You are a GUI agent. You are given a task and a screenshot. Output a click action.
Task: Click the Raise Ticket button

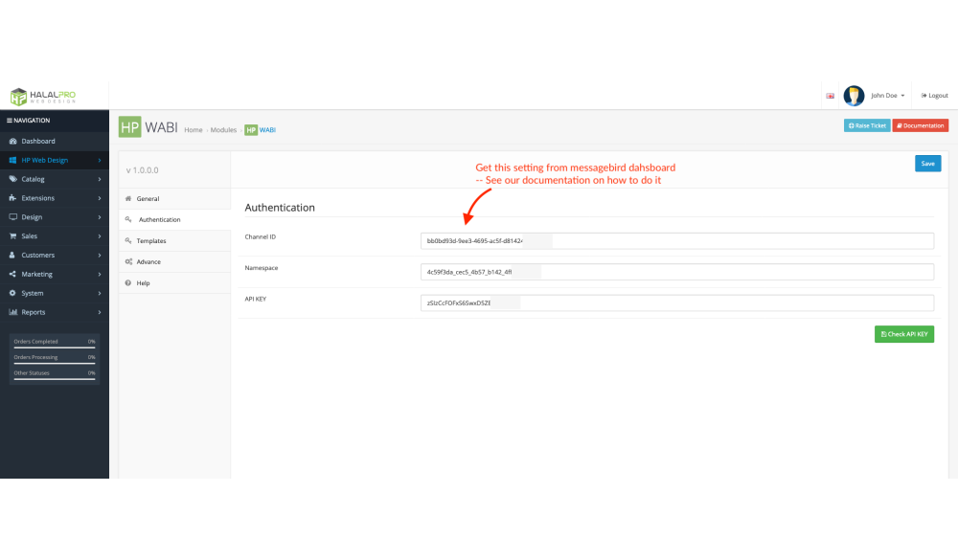point(867,125)
